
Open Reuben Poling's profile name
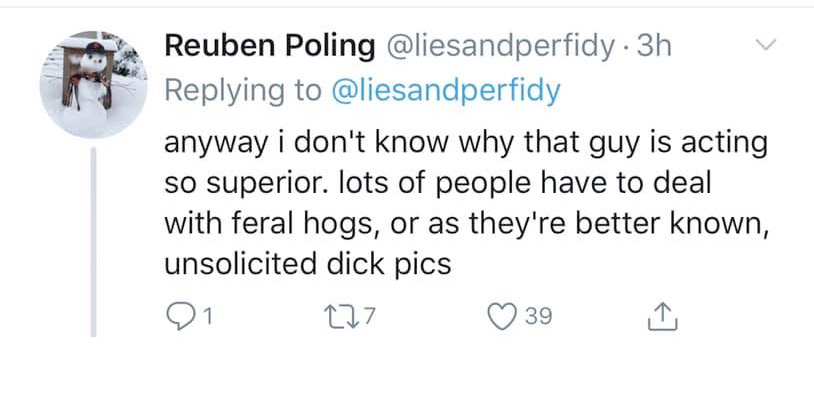pos(270,47)
